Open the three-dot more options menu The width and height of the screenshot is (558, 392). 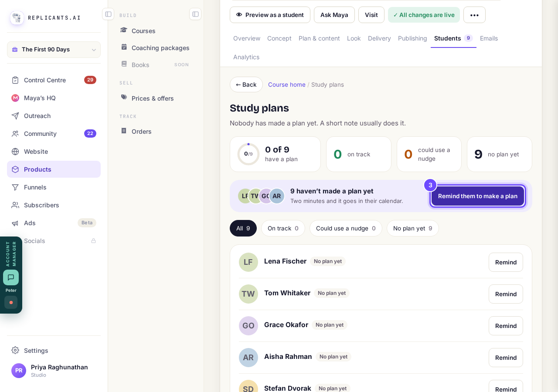tap(474, 15)
